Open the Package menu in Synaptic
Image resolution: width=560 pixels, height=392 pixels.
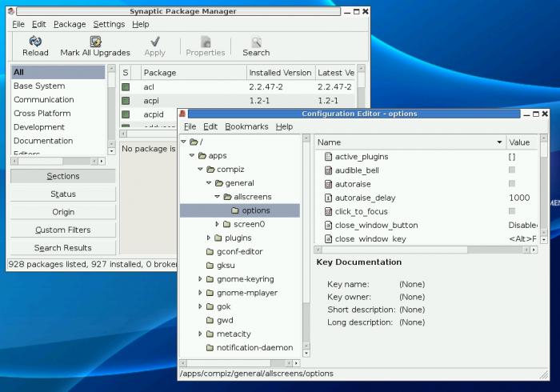[x=70, y=24]
